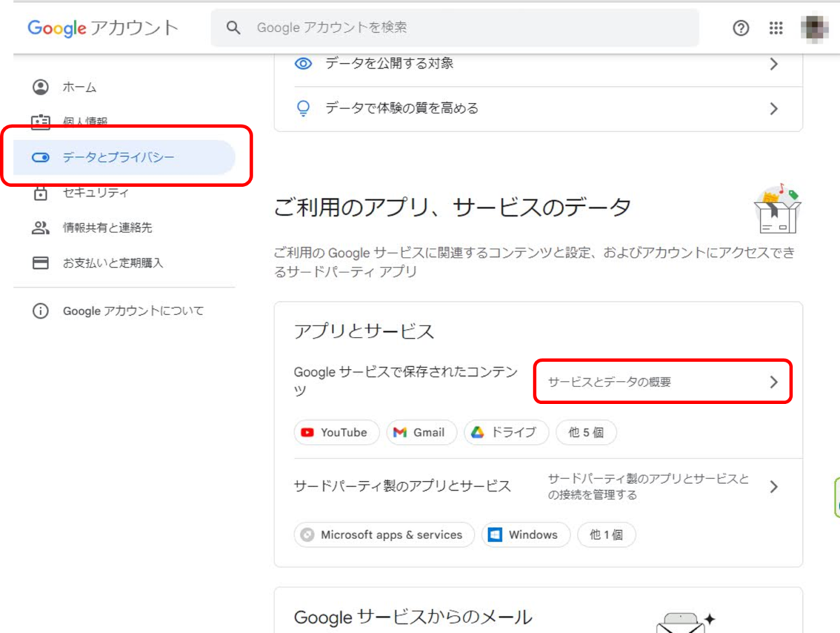Open the Windows chip
The width and height of the screenshot is (840, 633).
coord(526,535)
